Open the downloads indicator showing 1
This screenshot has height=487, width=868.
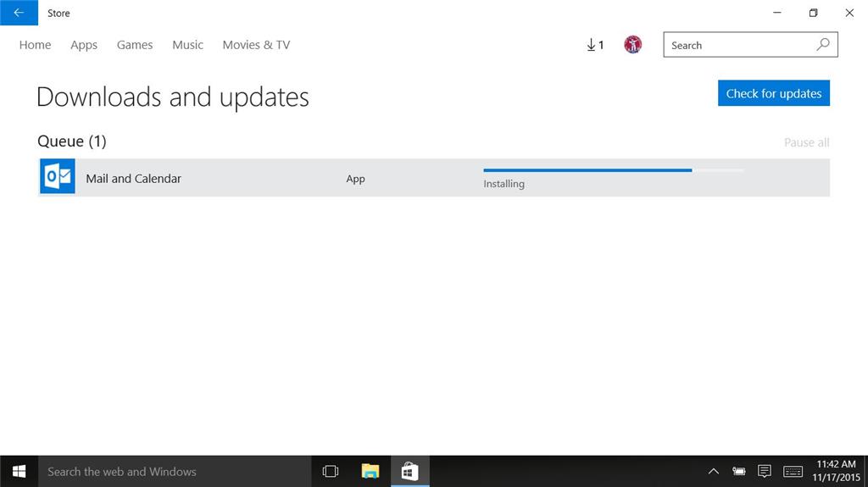[x=595, y=45]
